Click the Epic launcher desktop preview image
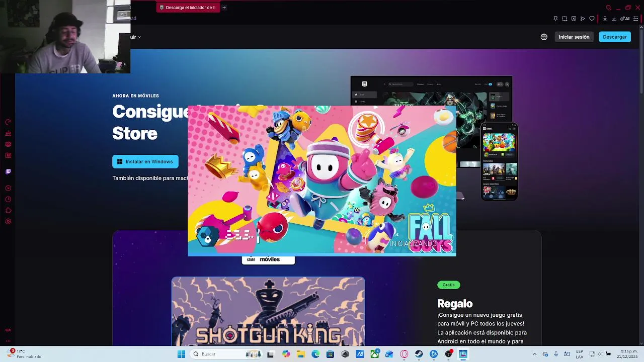This screenshot has height=362, width=644. pos(431,90)
